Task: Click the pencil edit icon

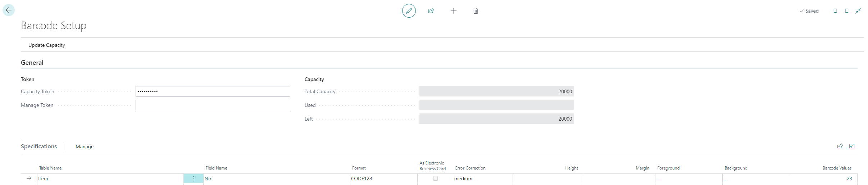Action: click(x=409, y=11)
